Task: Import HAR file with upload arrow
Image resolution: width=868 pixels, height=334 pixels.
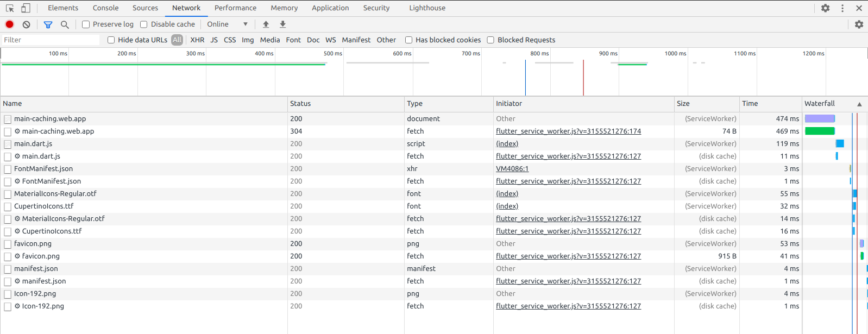Action: tap(266, 24)
